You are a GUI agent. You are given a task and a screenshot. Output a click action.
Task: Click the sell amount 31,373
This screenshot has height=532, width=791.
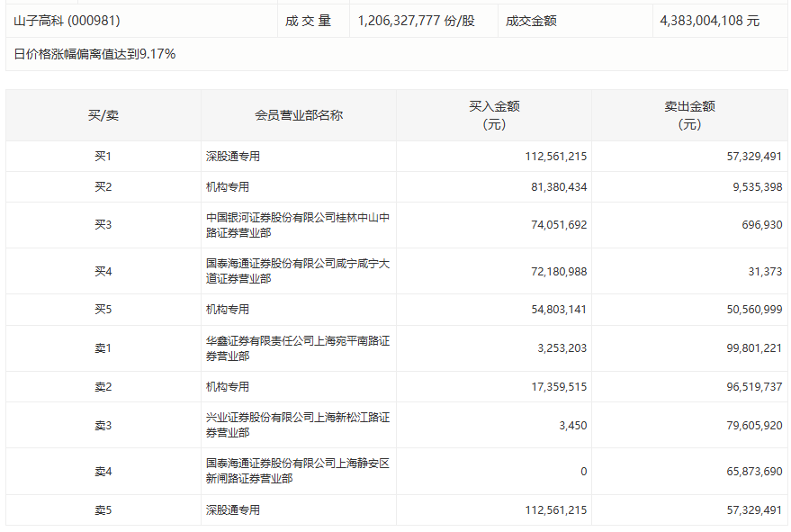[765, 272]
